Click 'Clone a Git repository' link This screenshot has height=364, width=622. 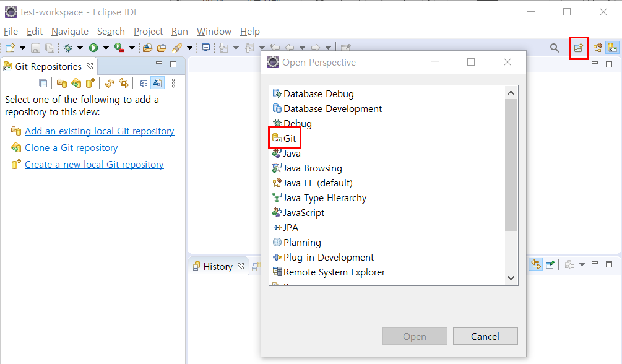[x=71, y=148]
